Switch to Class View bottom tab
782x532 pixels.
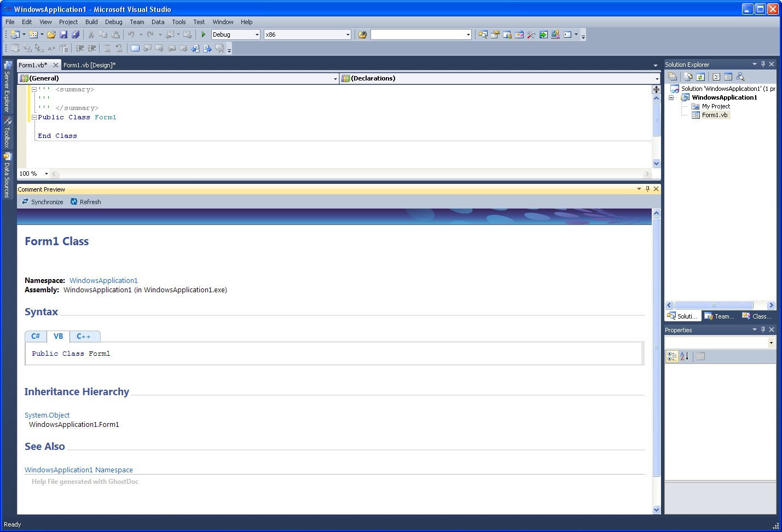pyautogui.click(x=757, y=316)
